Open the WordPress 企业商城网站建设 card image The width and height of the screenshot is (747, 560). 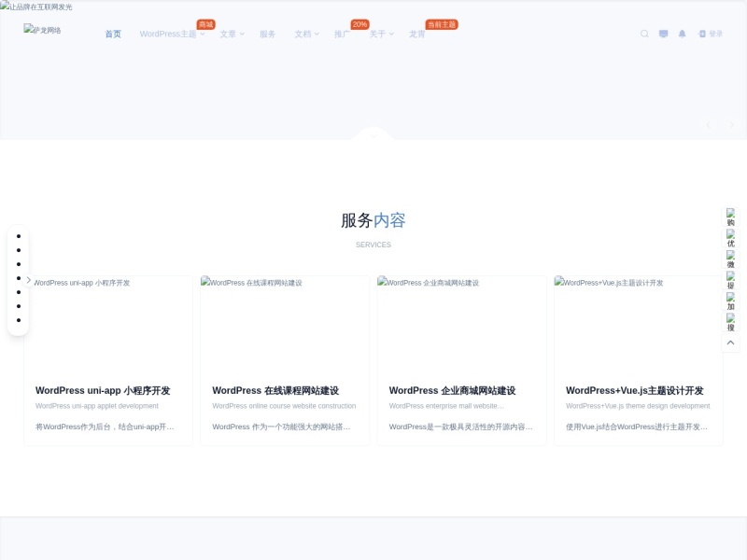[461, 323]
